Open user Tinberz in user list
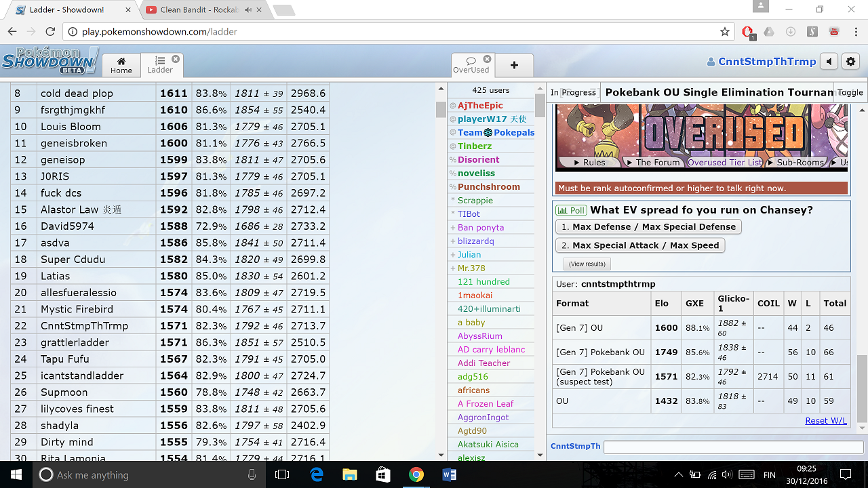 point(475,146)
